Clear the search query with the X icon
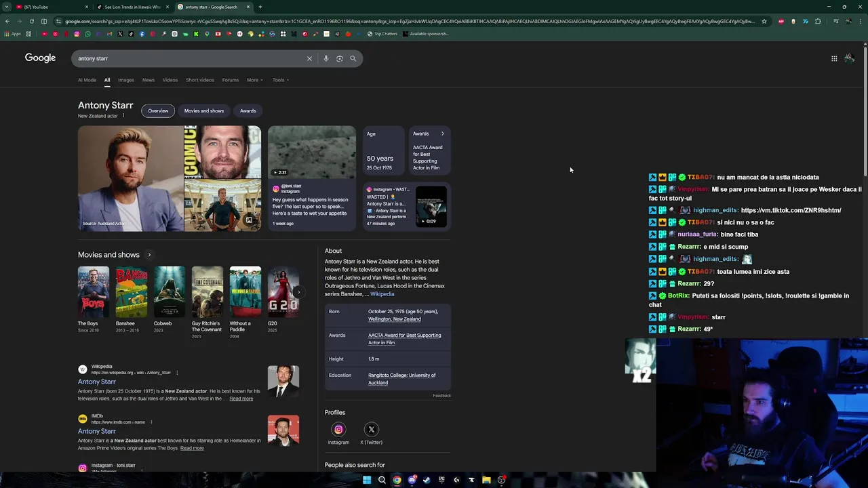The height and width of the screenshot is (488, 868). click(309, 58)
